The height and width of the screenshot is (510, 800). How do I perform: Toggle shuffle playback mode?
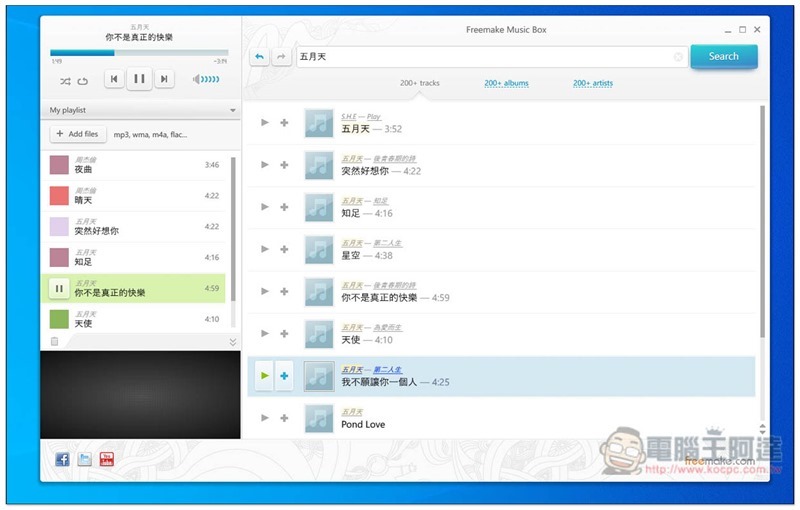click(x=65, y=80)
